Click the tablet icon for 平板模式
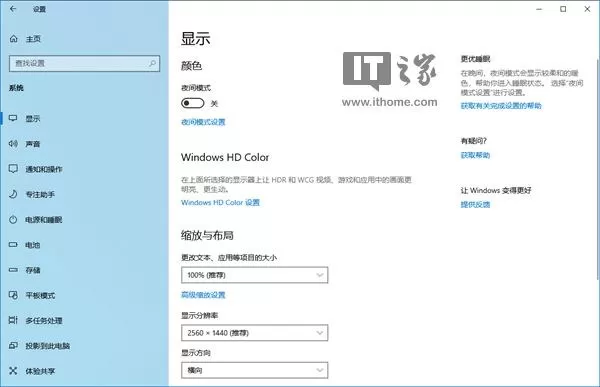Viewport: 600px width, 387px height. 13,295
